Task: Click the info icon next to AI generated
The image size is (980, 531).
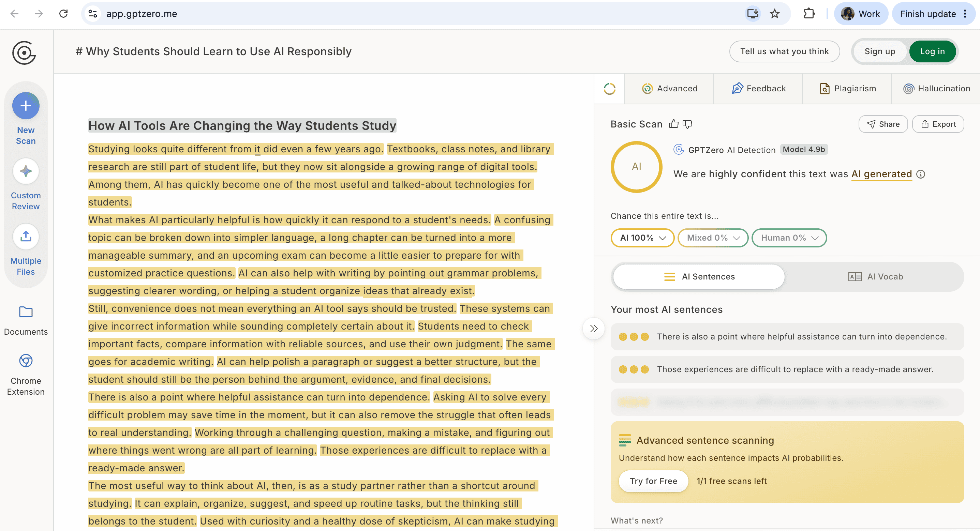Action: (921, 174)
